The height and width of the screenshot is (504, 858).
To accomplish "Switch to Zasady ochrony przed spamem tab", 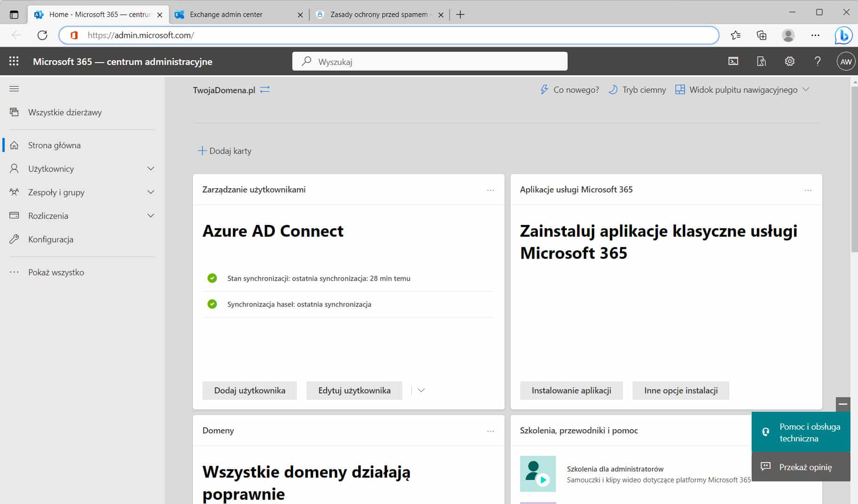I will (379, 15).
